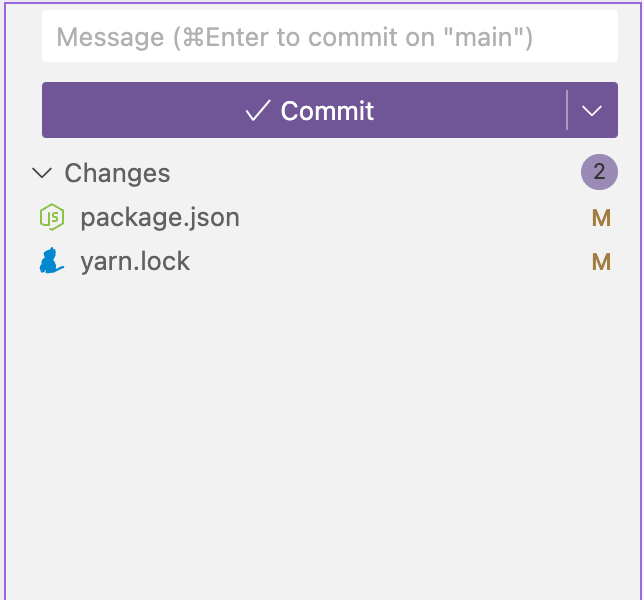Click the Commit button label text
Screen dimensions: 644x600
(x=327, y=110)
